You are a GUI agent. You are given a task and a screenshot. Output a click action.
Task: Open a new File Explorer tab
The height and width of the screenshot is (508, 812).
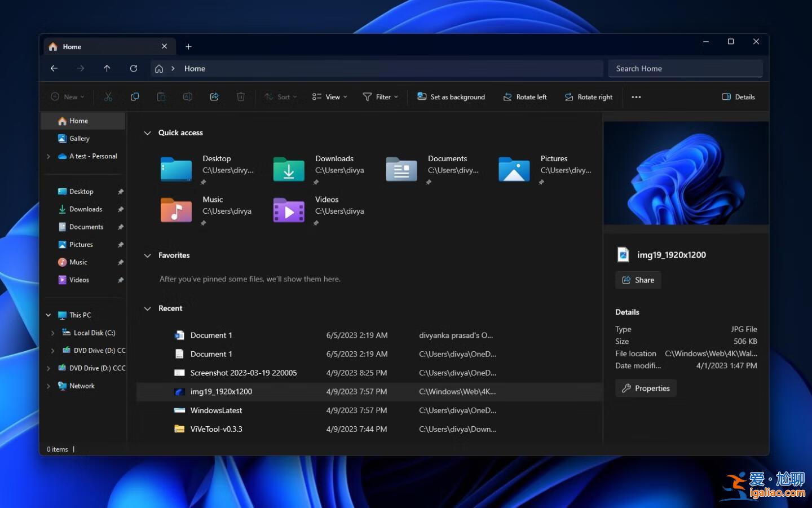click(188, 46)
